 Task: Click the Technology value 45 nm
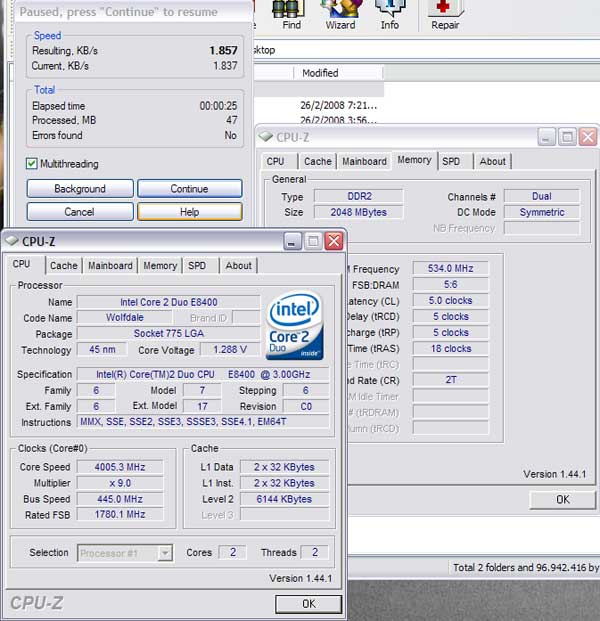pos(102,349)
